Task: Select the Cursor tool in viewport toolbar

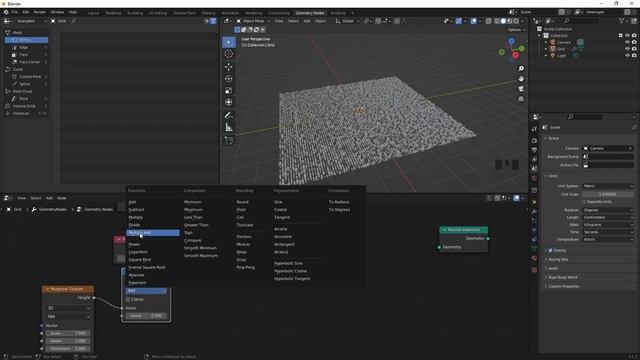Action: 229,54
